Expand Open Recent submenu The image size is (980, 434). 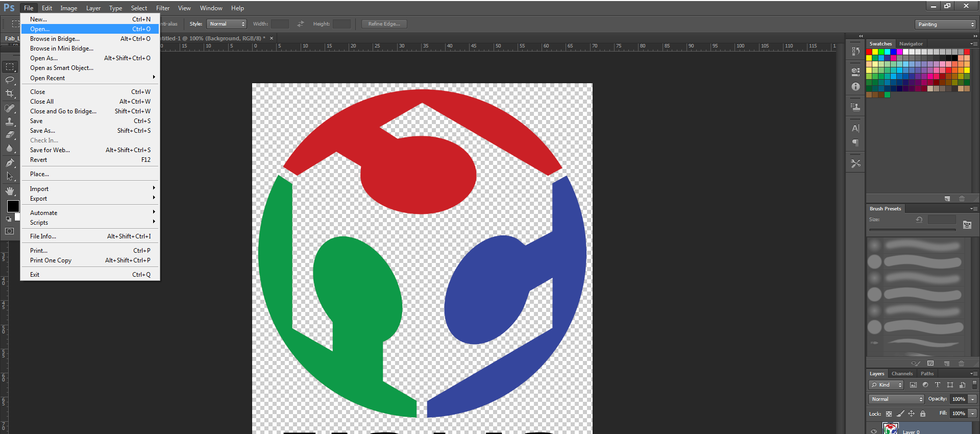pos(90,78)
